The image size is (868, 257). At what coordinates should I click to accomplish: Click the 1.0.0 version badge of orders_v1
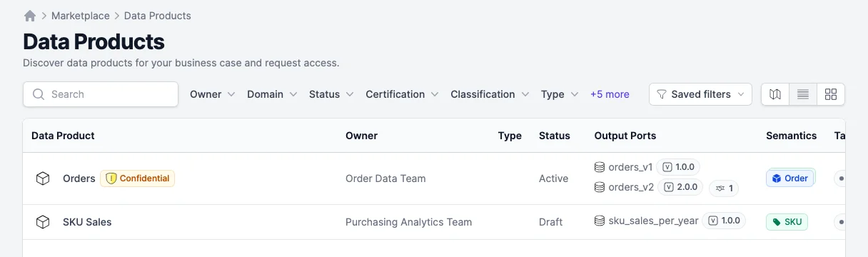click(x=678, y=167)
